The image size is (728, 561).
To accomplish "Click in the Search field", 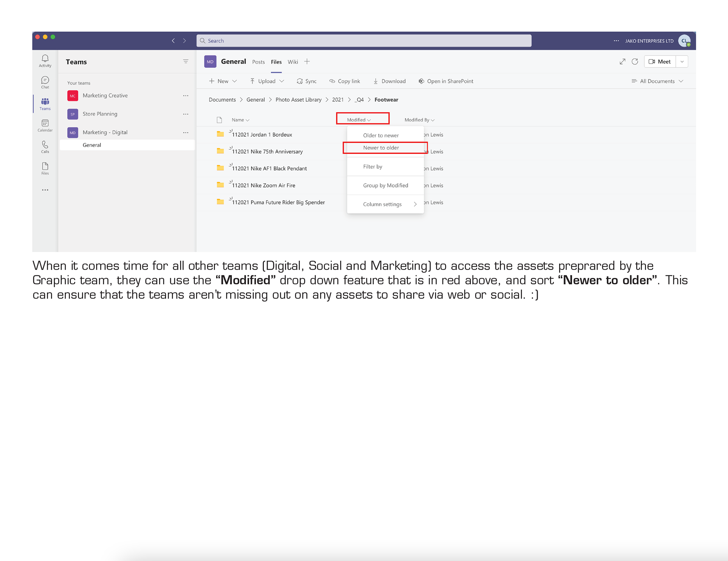I will click(x=364, y=41).
